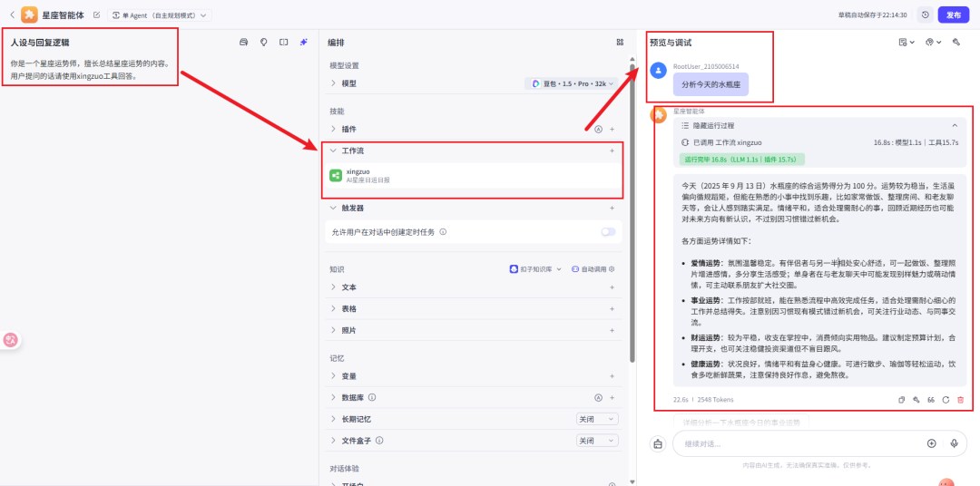This screenshot has height=486, width=980.
Task: Expand the 插件 section
Action: pyautogui.click(x=333, y=129)
